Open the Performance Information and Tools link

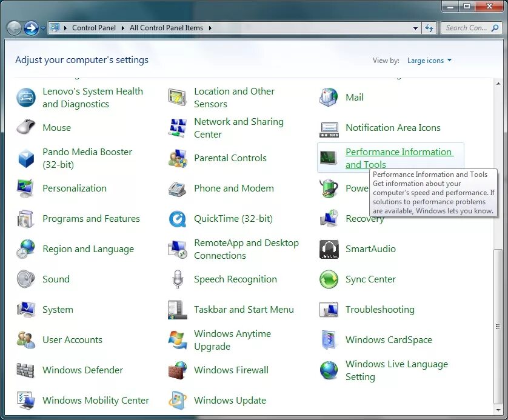[399, 158]
